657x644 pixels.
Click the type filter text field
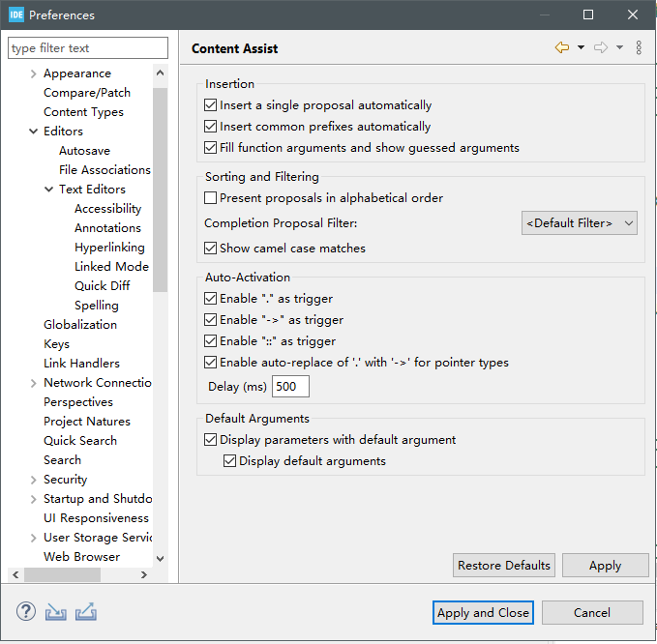coord(88,48)
